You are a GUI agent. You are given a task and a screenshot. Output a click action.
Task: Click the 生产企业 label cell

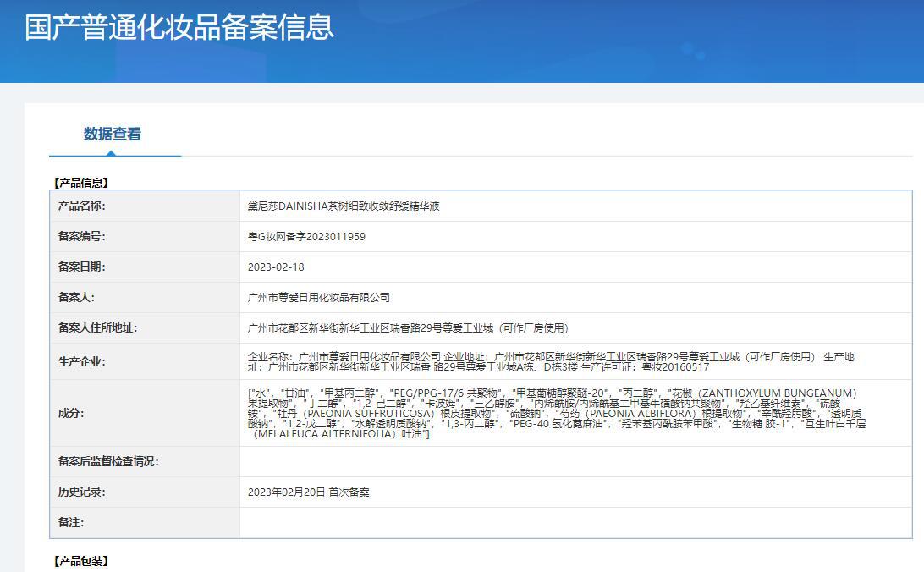145,361
